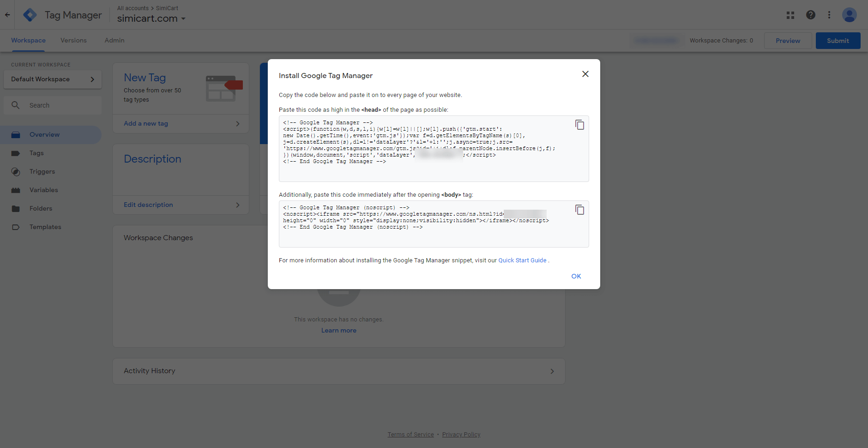Close the Install Google Tag Manager dialog

point(585,74)
